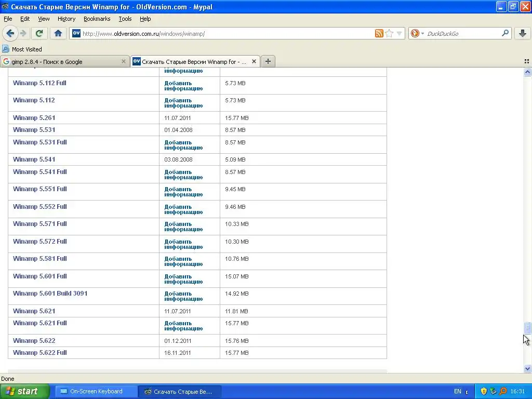
Task: Click 'Добавить информацию' in Winamp 5.601 Build 3091 row
Action: [x=183, y=296]
